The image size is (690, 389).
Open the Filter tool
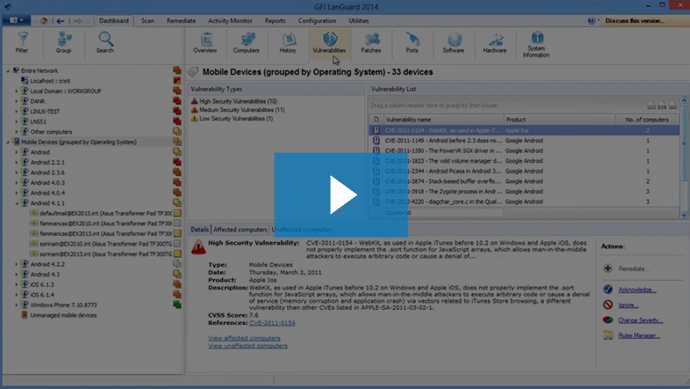click(x=22, y=43)
